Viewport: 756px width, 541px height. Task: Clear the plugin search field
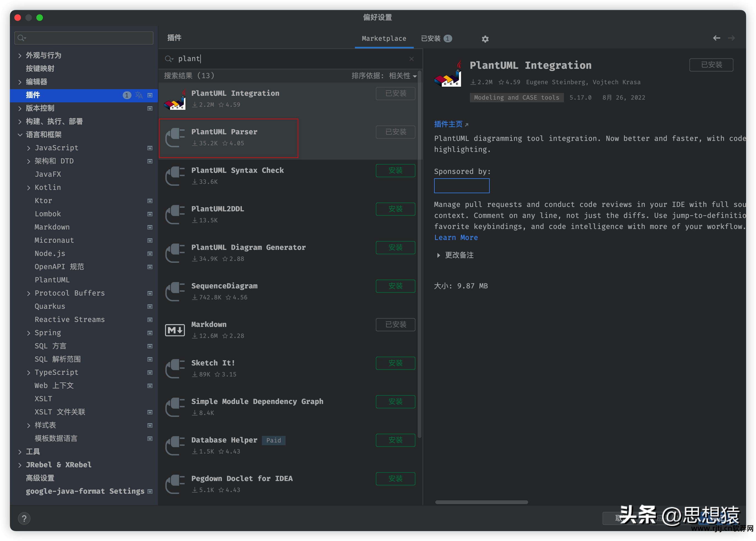[411, 59]
